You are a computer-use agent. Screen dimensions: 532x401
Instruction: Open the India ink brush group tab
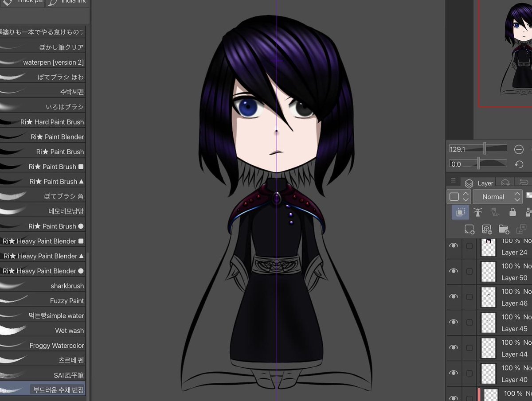point(67,3)
